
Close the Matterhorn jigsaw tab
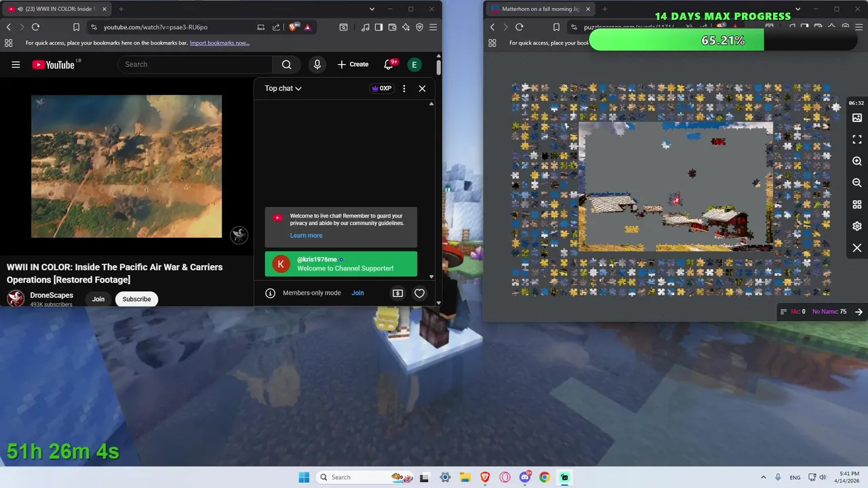pyautogui.click(x=588, y=9)
